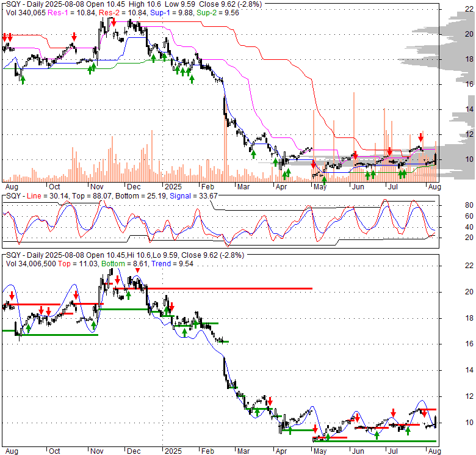Image resolution: width=476 pixels, height=455 pixels.
Task: Click the Res-1 = 10.84 legend label
Action: (65, 12)
